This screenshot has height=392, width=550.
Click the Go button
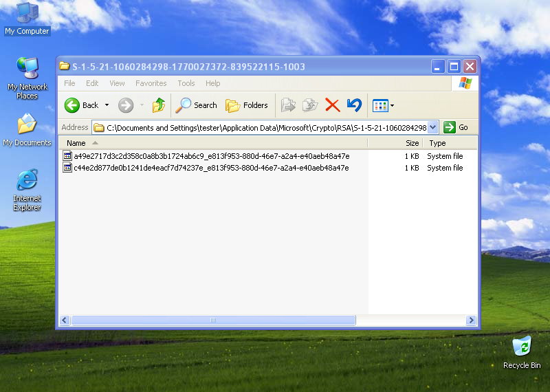tap(456, 127)
